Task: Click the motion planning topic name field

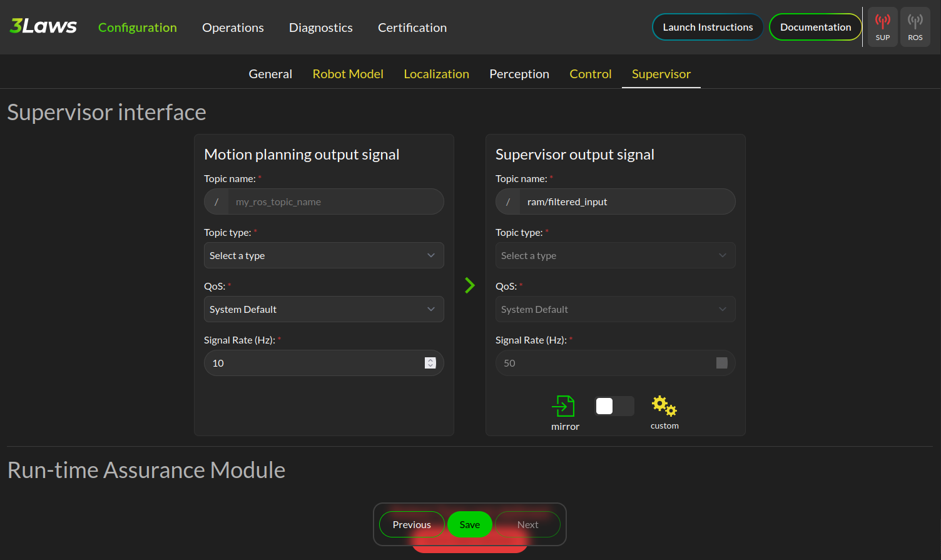Action: point(335,201)
